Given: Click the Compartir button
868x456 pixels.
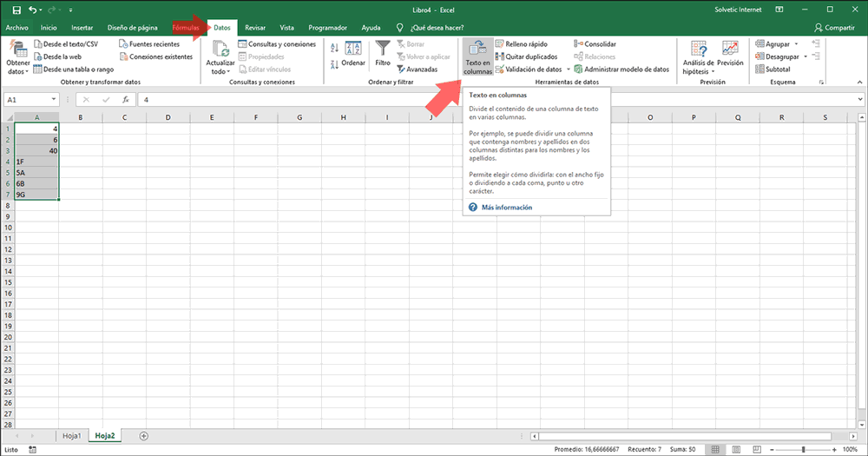Looking at the screenshot, I should (834, 28).
